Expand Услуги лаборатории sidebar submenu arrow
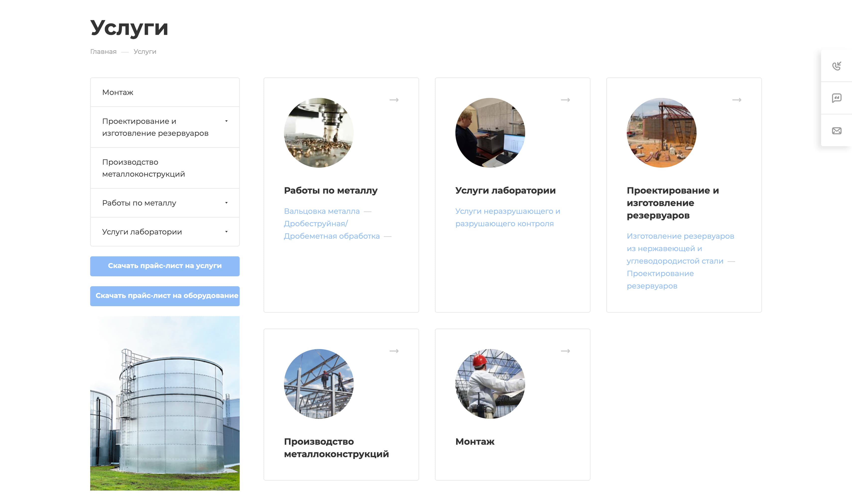 point(226,232)
